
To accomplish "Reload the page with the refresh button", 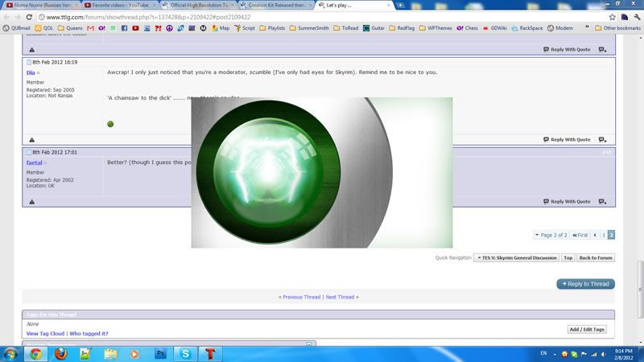I will pyautogui.click(x=29, y=17).
